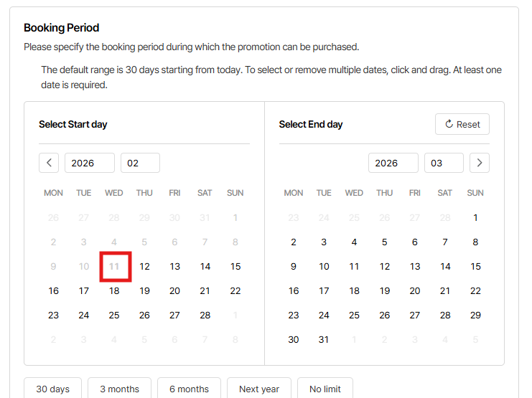Open the start calendar year field 2026

90,163
